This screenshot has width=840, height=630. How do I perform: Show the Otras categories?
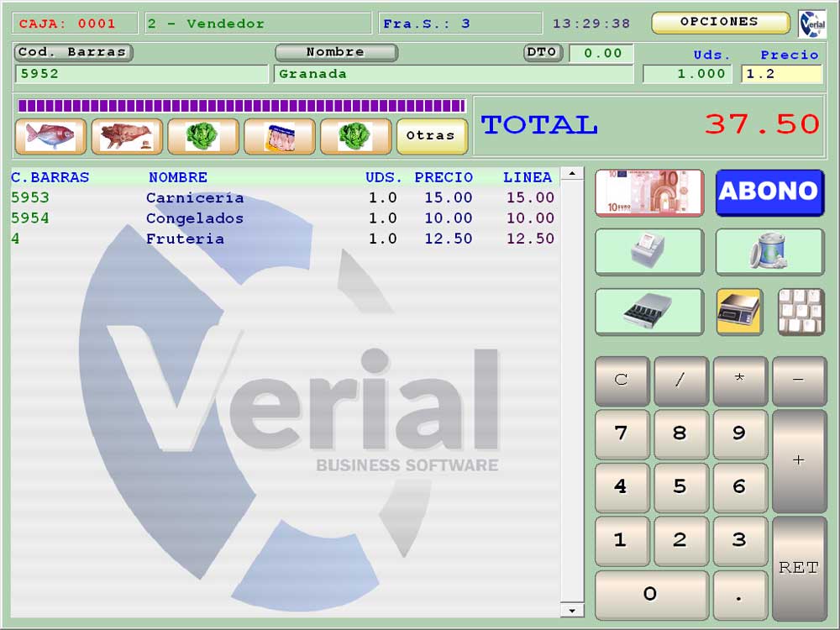tap(432, 136)
